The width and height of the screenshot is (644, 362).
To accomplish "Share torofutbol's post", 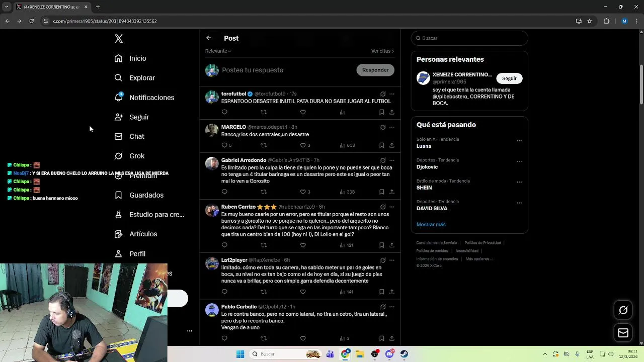I will (392, 112).
